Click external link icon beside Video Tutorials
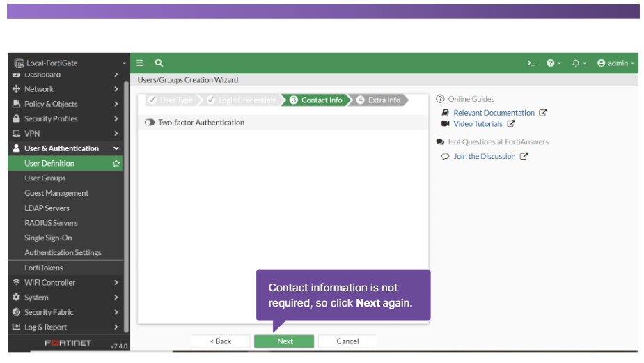 click(x=511, y=123)
